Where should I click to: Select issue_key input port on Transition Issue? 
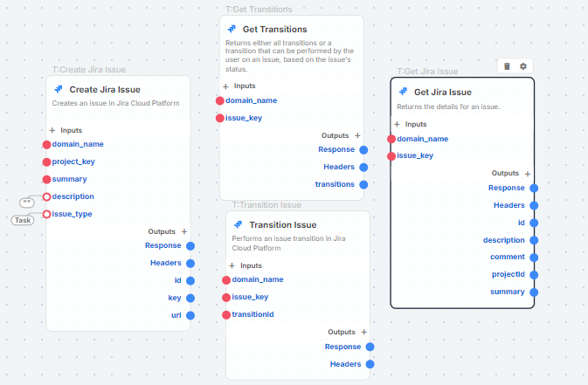coord(226,298)
